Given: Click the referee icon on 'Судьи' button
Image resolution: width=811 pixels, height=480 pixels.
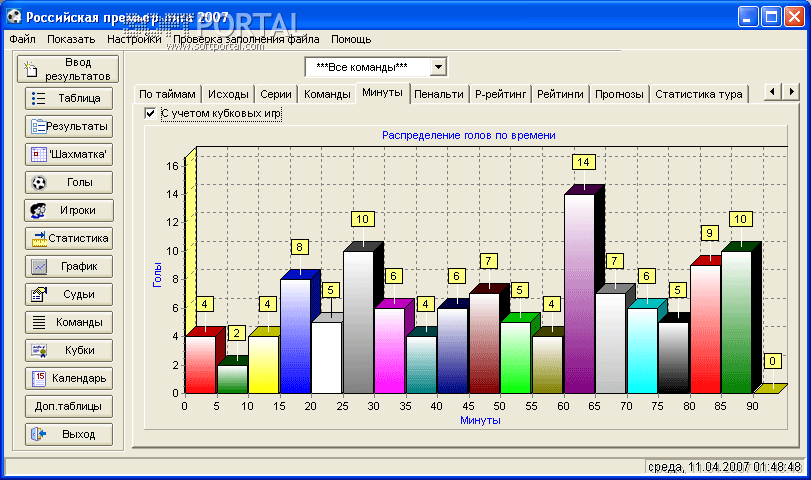Looking at the screenshot, I should tap(39, 294).
